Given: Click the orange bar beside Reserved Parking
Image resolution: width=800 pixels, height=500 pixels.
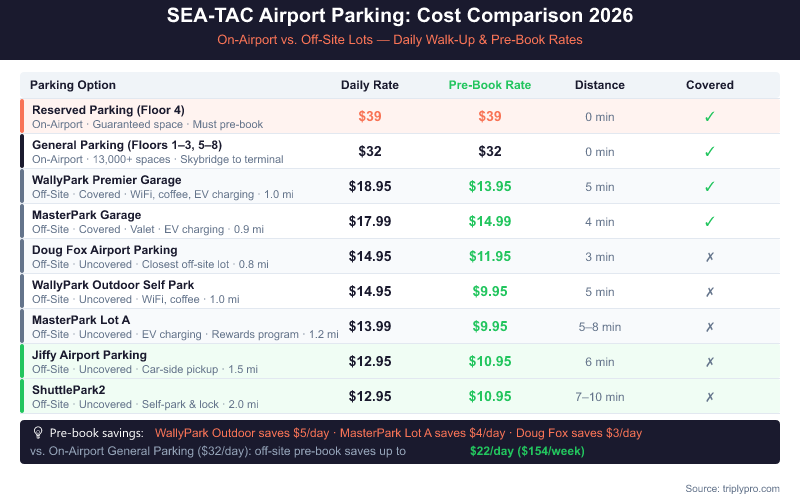Looking at the screenshot, I should click(22, 117).
